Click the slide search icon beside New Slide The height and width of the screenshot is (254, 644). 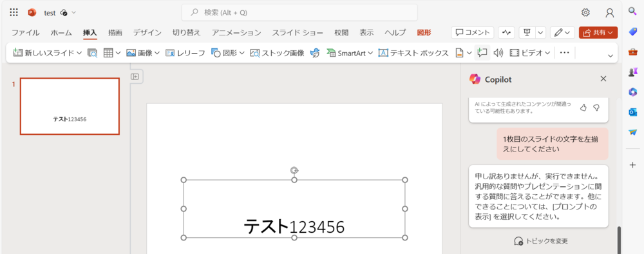pos(92,53)
